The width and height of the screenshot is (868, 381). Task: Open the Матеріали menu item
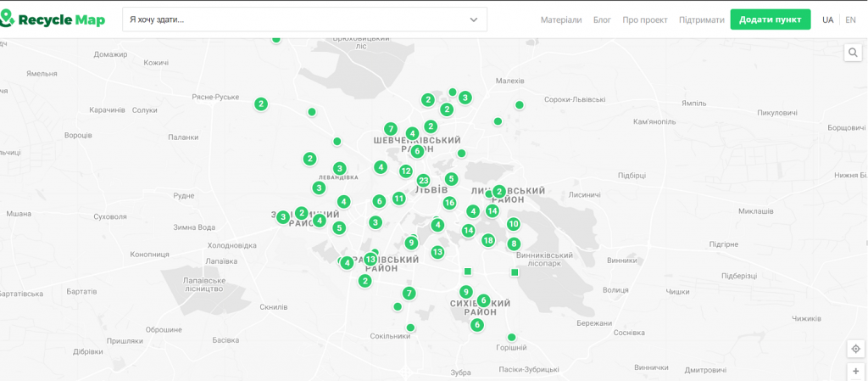click(x=561, y=20)
